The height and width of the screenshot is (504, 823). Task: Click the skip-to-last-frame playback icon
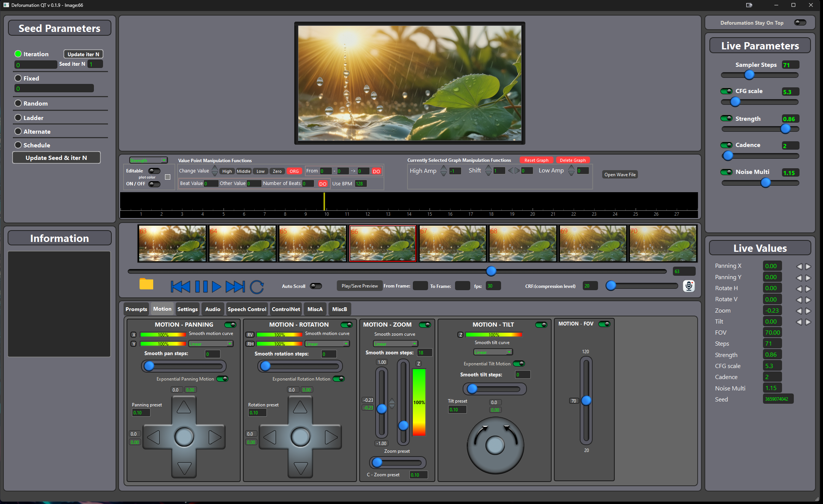point(235,286)
